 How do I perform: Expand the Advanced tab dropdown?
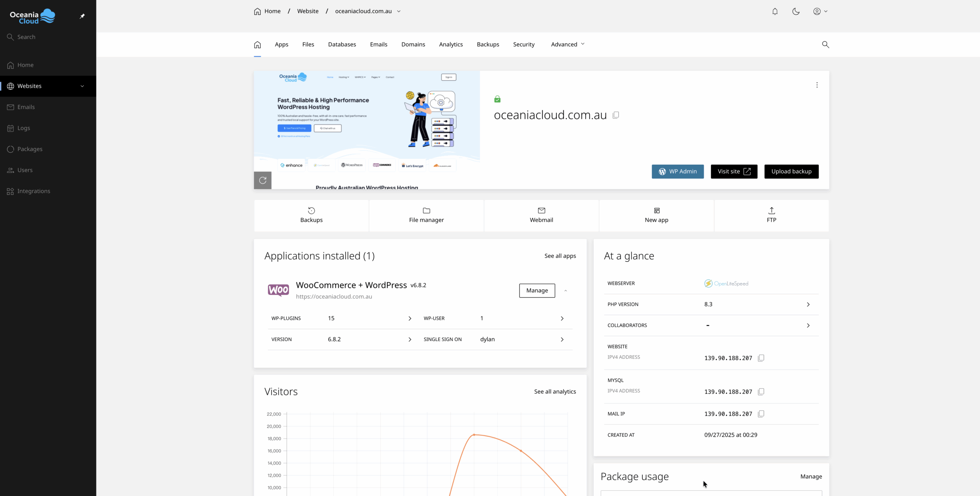568,44
